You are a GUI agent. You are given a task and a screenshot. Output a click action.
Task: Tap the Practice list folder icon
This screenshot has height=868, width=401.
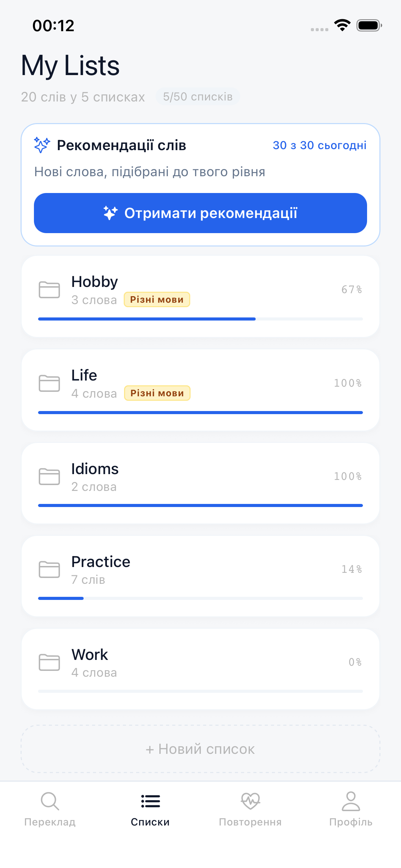tap(49, 569)
